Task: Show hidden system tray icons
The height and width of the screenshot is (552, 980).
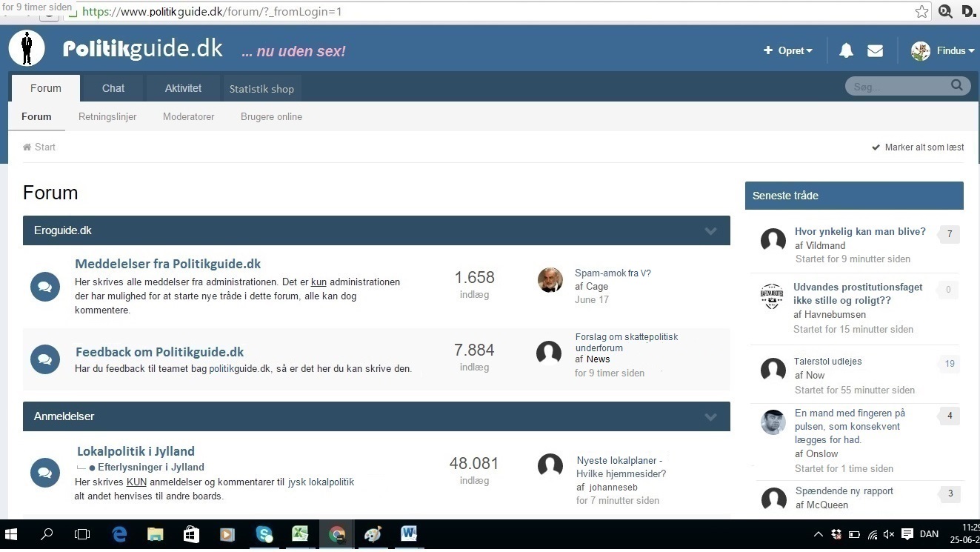Action: [x=819, y=534]
